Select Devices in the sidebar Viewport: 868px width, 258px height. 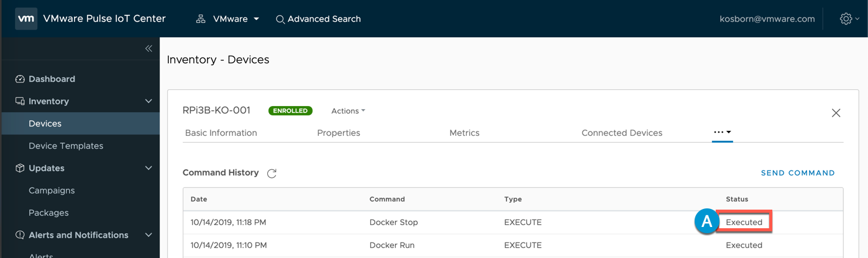[80, 123]
